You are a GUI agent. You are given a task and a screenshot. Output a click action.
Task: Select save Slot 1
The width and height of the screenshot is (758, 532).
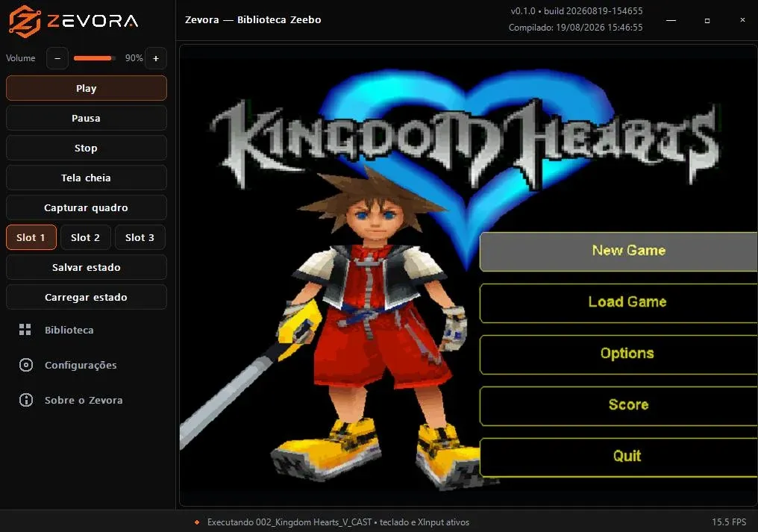[x=31, y=237]
